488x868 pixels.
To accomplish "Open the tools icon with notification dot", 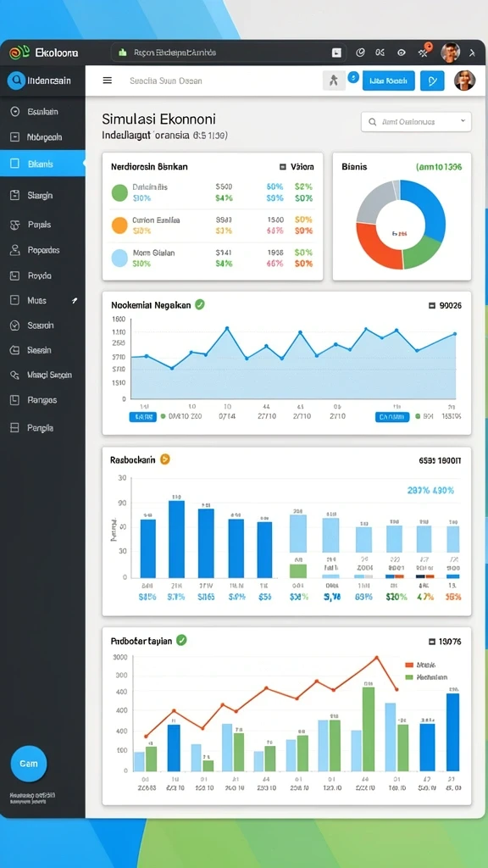I will (x=424, y=52).
